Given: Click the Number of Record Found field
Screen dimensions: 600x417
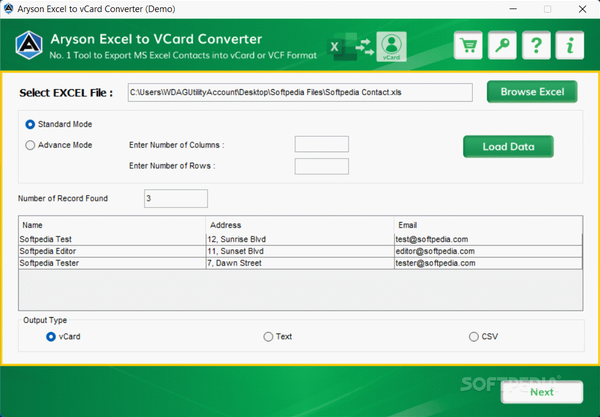Looking at the screenshot, I should [176, 199].
